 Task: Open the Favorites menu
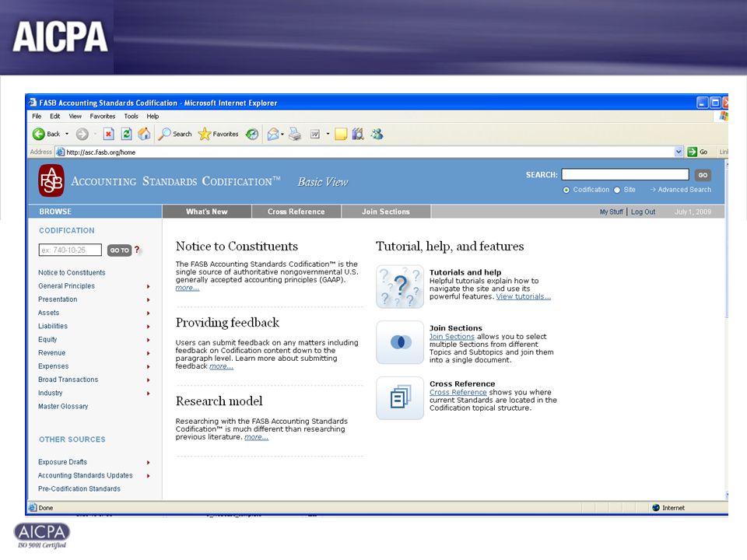103,116
